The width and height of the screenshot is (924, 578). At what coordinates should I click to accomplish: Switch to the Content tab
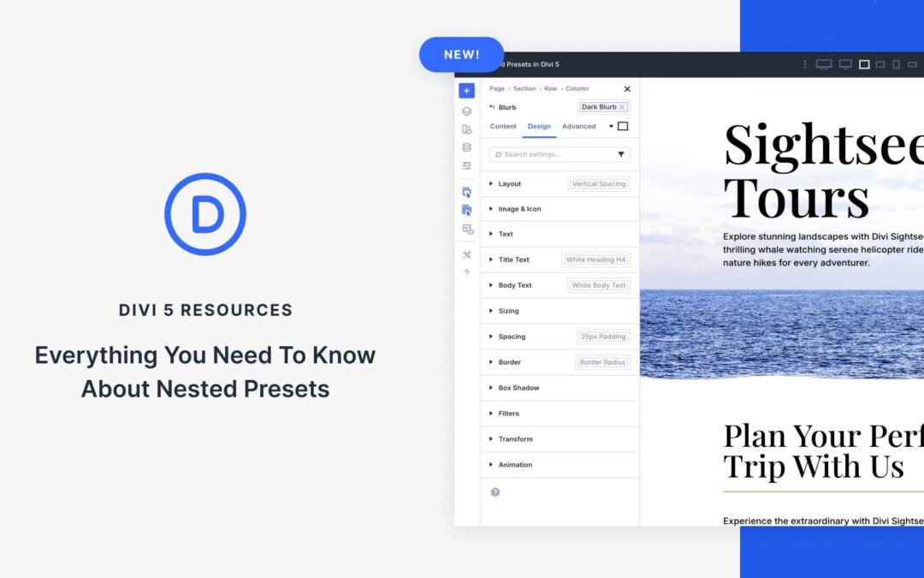click(x=503, y=127)
